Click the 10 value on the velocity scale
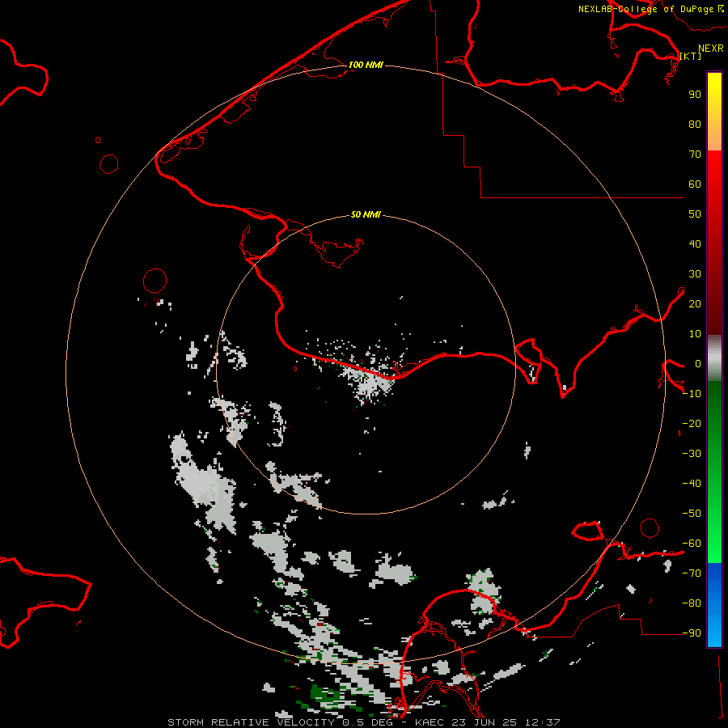 point(695,334)
